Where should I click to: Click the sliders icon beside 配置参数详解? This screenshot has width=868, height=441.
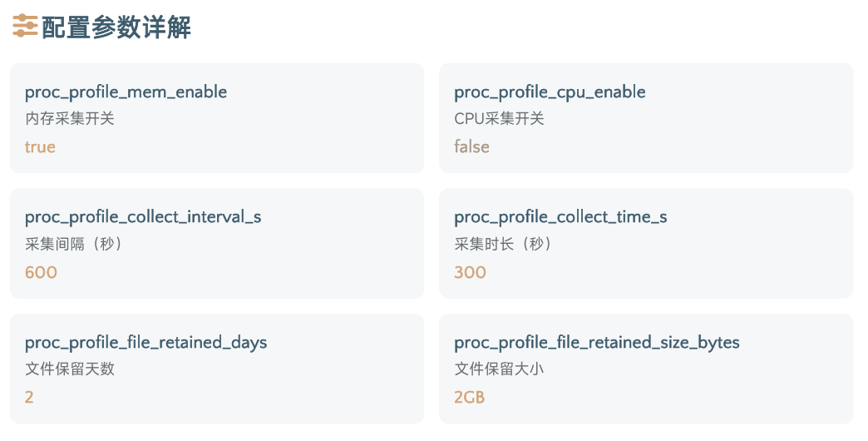[x=25, y=26]
